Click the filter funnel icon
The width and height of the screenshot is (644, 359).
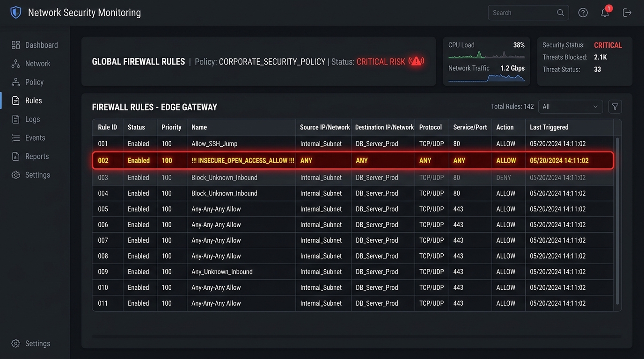coord(615,107)
